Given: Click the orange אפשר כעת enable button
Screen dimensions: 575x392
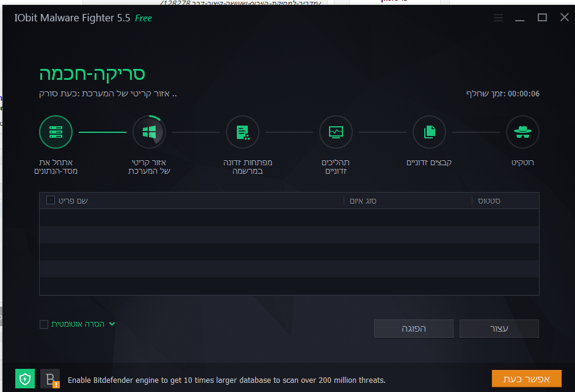Looking at the screenshot, I should (x=527, y=379).
